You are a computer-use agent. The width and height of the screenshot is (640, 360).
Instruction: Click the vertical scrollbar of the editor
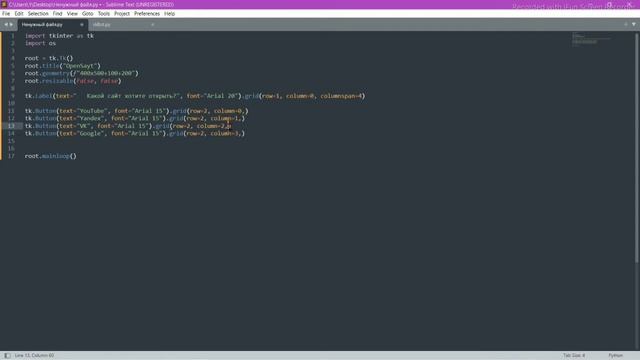[x=637, y=147]
